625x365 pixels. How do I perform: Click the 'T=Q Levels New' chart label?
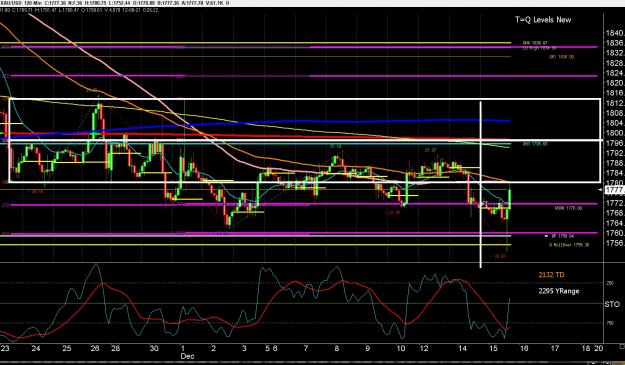[543, 20]
